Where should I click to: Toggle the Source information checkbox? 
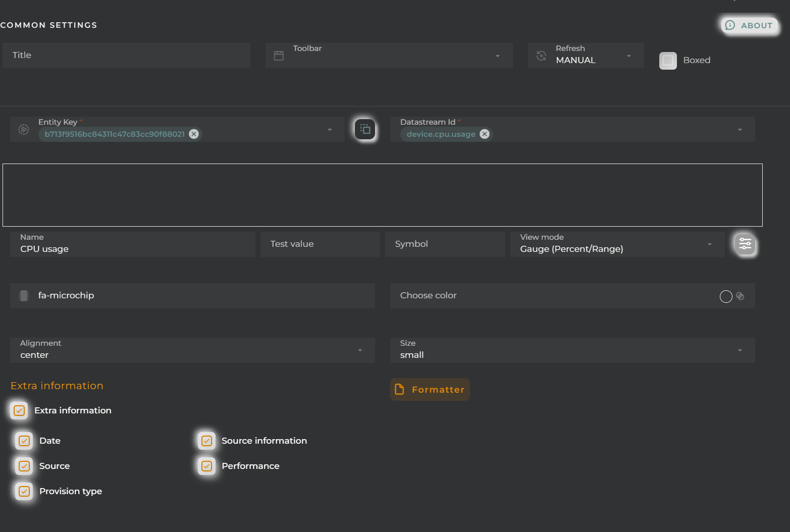point(206,441)
